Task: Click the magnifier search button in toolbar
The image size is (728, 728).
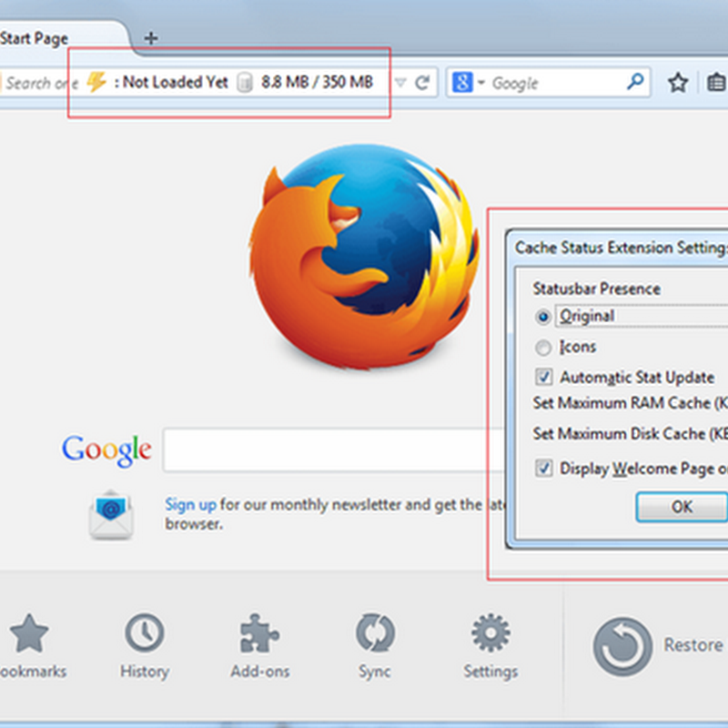Action: (635, 82)
